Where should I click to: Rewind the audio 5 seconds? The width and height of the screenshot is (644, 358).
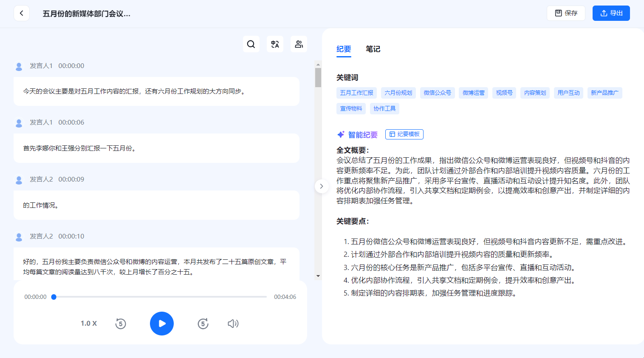(121, 324)
